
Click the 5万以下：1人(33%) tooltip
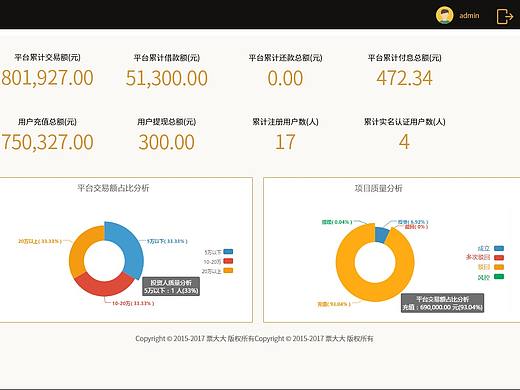pyautogui.click(x=171, y=287)
